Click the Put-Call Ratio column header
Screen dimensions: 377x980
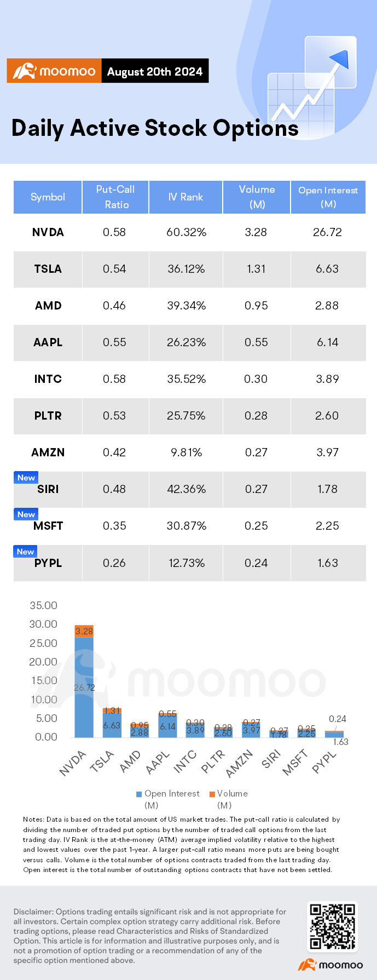pyautogui.click(x=115, y=197)
